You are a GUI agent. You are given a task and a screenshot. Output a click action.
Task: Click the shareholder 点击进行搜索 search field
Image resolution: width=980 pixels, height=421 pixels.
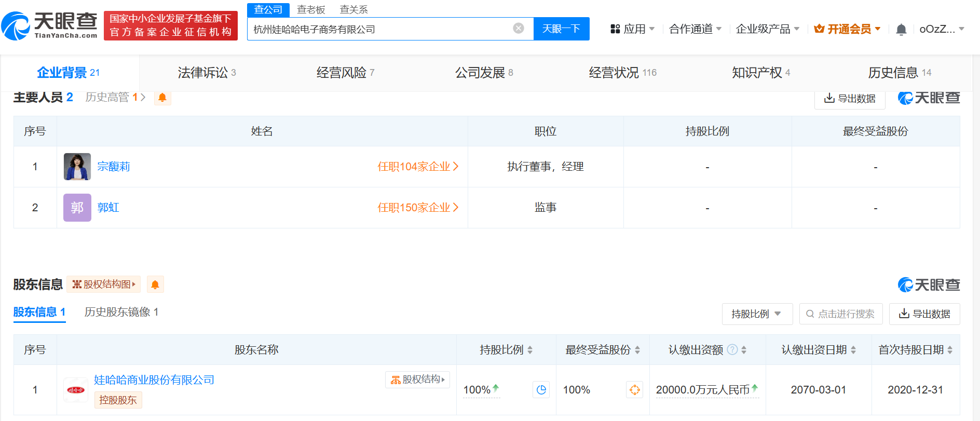(841, 314)
